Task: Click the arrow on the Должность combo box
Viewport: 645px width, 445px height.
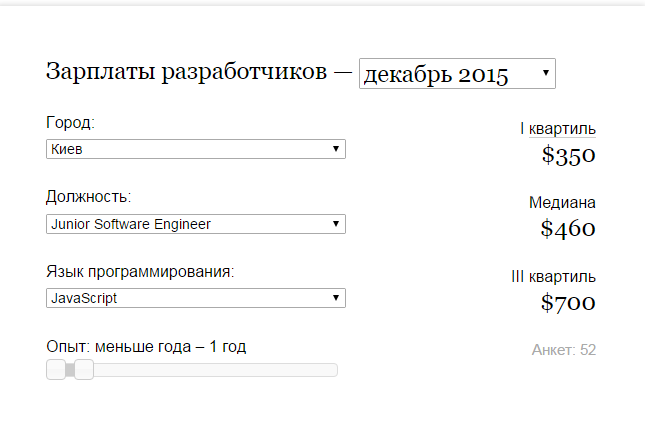Action: (x=337, y=224)
